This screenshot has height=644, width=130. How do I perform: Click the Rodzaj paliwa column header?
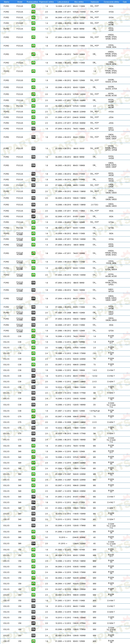tap(32, 2)
